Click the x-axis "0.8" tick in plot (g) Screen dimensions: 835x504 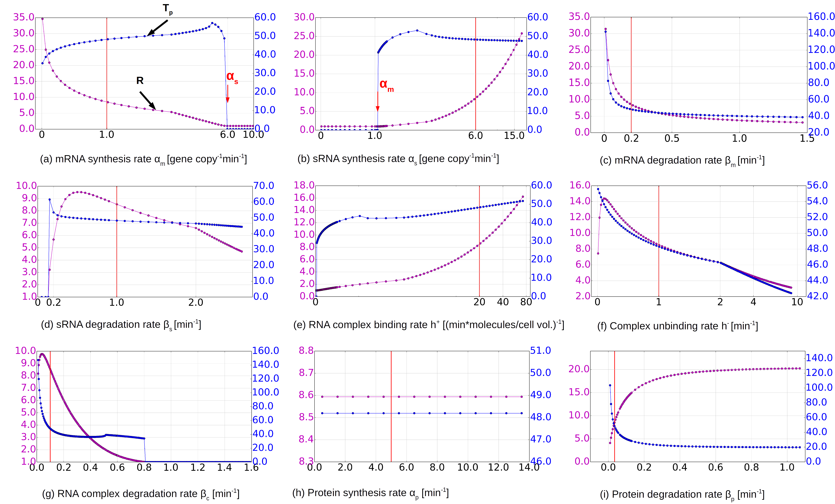click(x=144, y=467)
